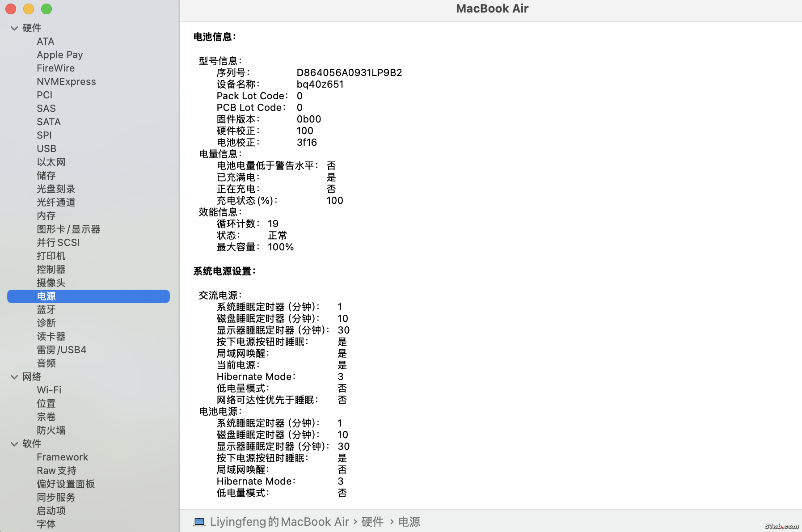Image resolution: width=802 pixels, height=532 pixels.
Task: Select 字体 at the bottom of sidebar
Action: (46, 524)
